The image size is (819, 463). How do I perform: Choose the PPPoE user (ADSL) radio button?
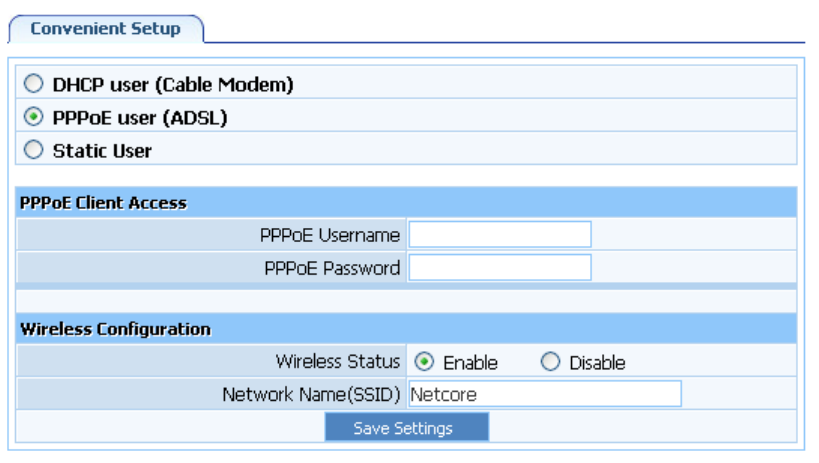pos(34,118)
